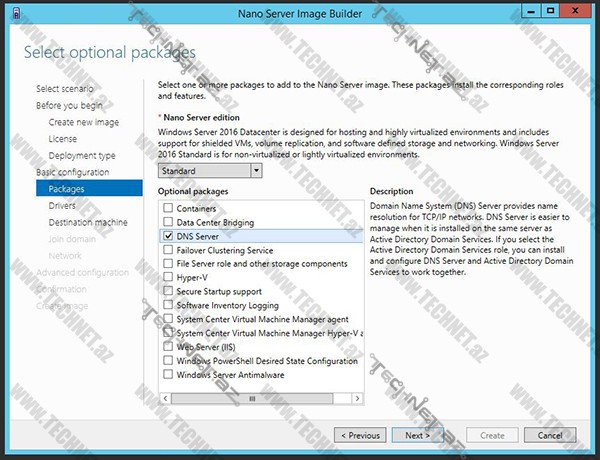This screenshot has height=460, width=600.
Task: Enable the Containers package checkbox
Action: pos(168,208)
